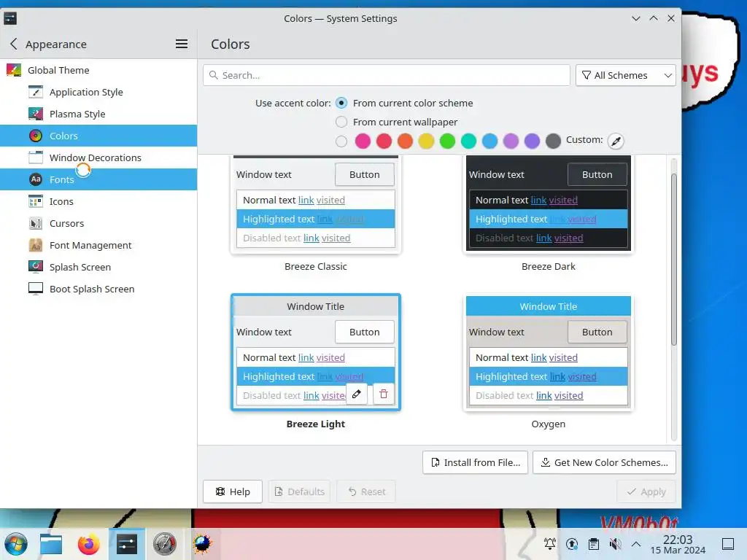Open Help
This screenshot has height=560, width=747.
[x=233, y=491]
